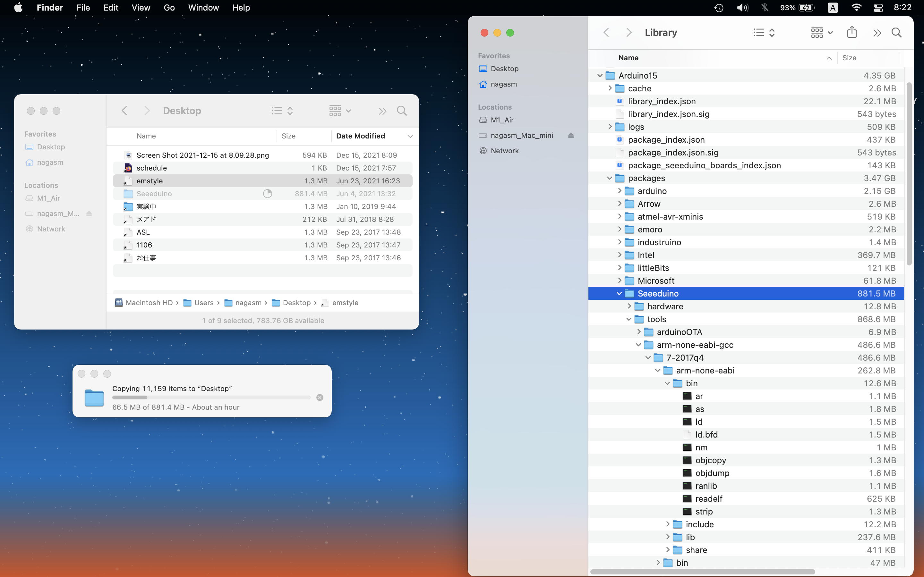924x577 pixels.
Task: Open Control Center in menu bar
Action: pos(878,8)
